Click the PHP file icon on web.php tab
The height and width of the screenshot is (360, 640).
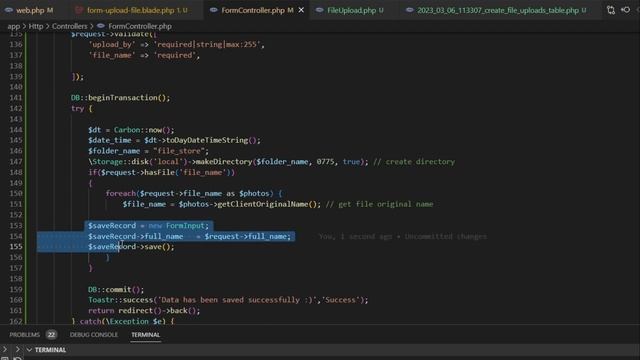[x=9, y=10]
